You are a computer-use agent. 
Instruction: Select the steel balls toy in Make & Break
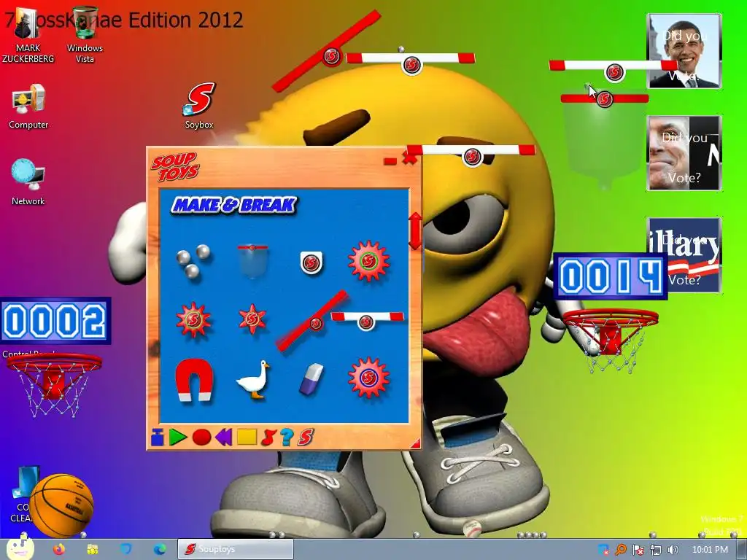[193, 261]
